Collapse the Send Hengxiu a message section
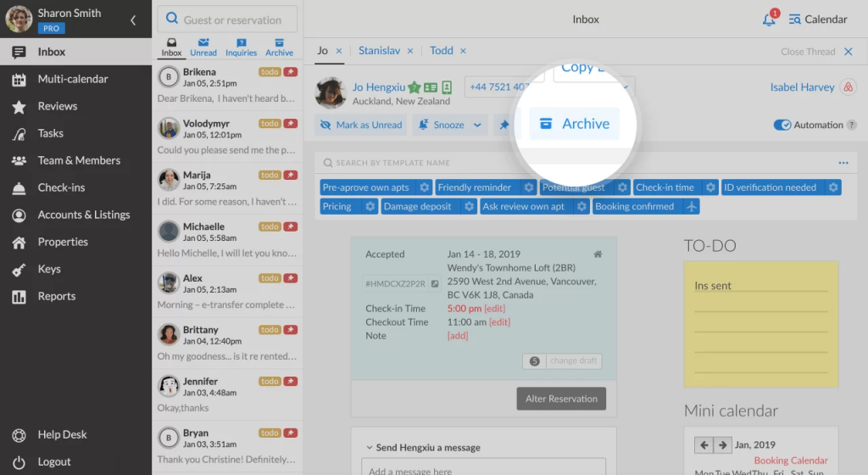 370,447
